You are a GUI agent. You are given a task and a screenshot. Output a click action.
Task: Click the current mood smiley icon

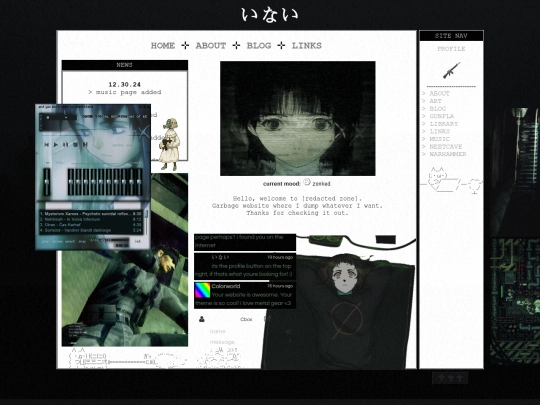[307, 181]
